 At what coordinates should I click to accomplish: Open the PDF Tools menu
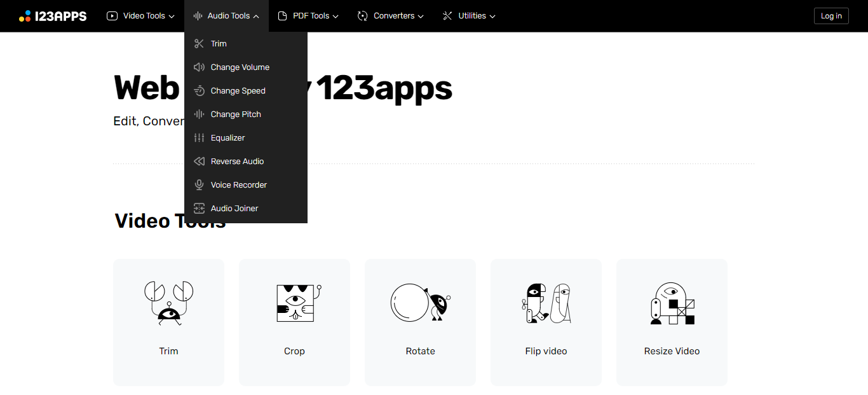(308, 15)
